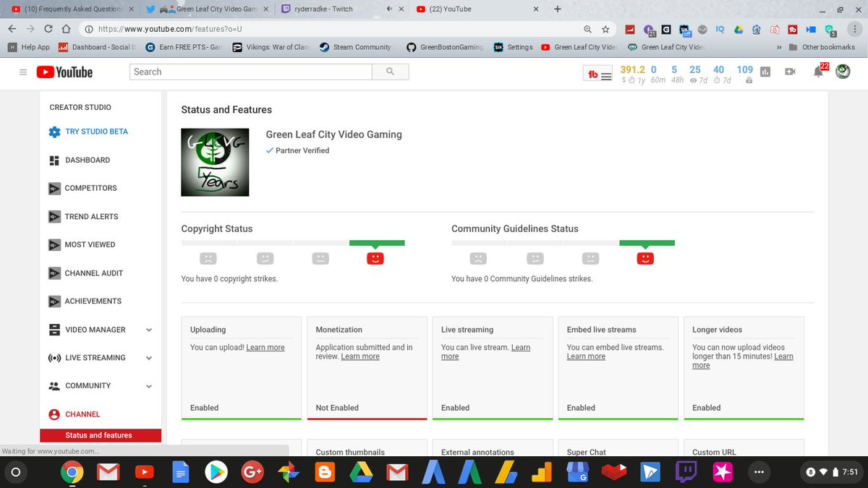Click 391.2 stat in TubeBuddy bar
This screenshot has width=868, height=488.
[x=632, y=69]
